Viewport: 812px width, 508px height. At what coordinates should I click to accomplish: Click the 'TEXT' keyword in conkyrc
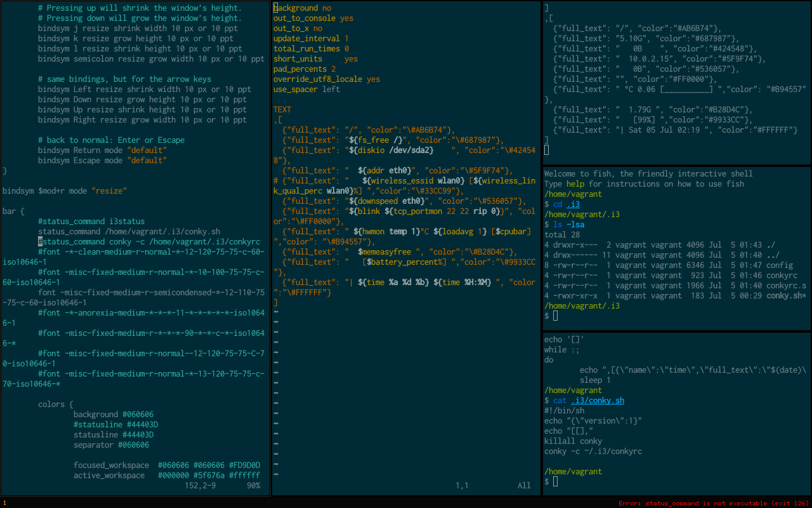[x=282, y=110]
